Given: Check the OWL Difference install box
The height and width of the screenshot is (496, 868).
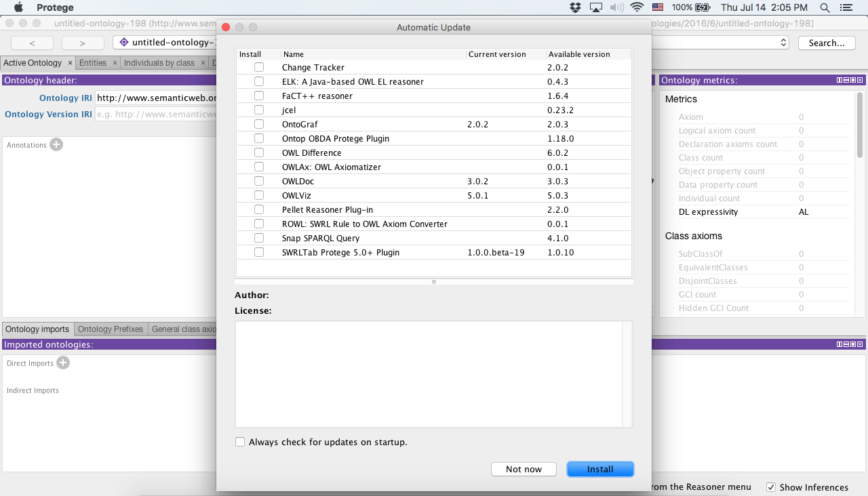Looking at the screenshot, I should coord(259,152).
